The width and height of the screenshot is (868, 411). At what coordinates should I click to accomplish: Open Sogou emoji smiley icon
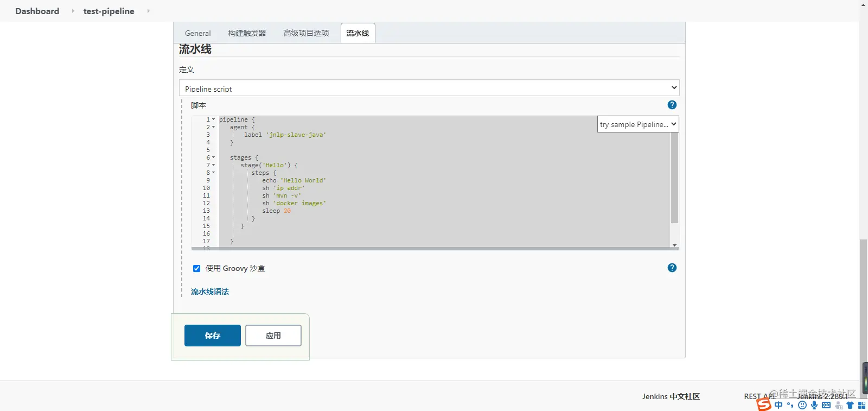[x=802, y=405]
